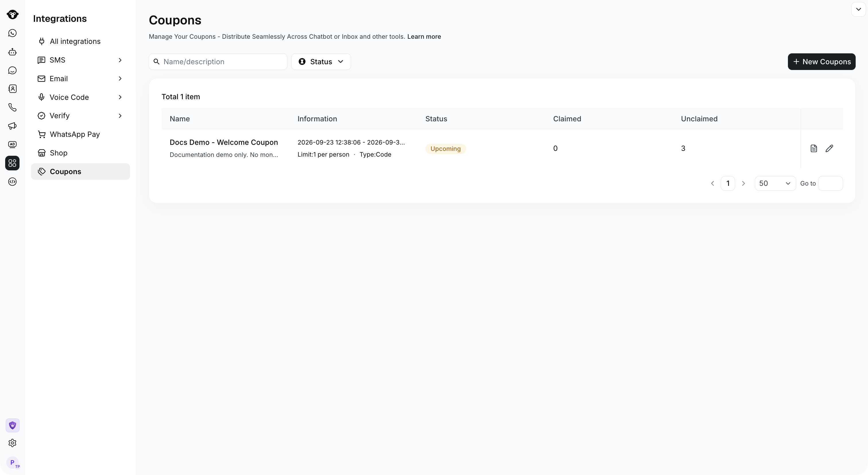868x475 pixels.
Task: Open the WhatsApp icon in left rail
Action: click(x=12, y=33)
